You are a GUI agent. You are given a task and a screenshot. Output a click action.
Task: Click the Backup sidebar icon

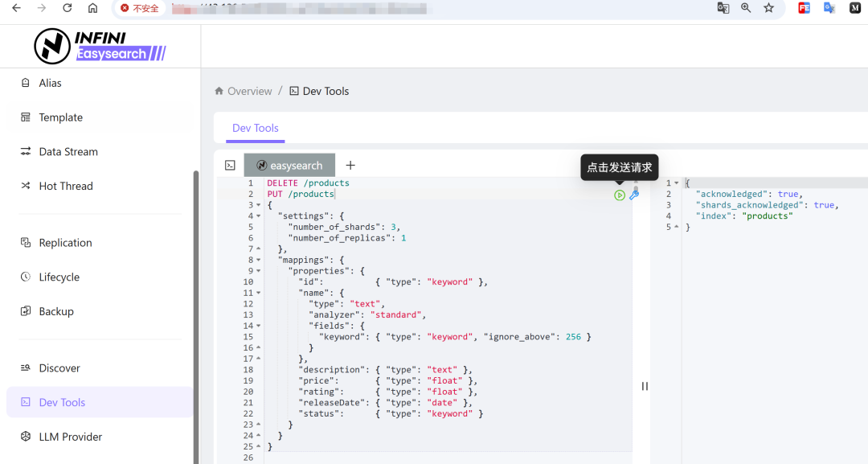coord(26,310)
